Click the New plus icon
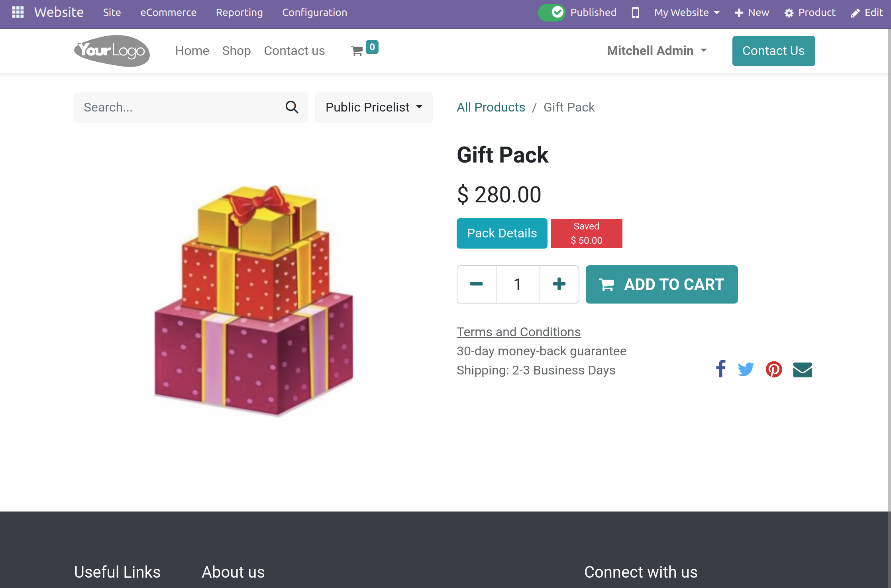The height and width of the screenshot is (588, 891). coord(739,12)
